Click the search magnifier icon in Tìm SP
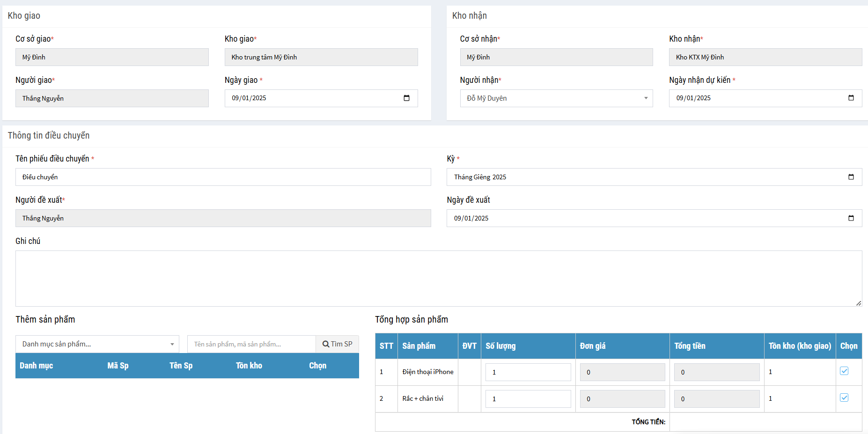This screenshot has height=434, width=868. 326,344
